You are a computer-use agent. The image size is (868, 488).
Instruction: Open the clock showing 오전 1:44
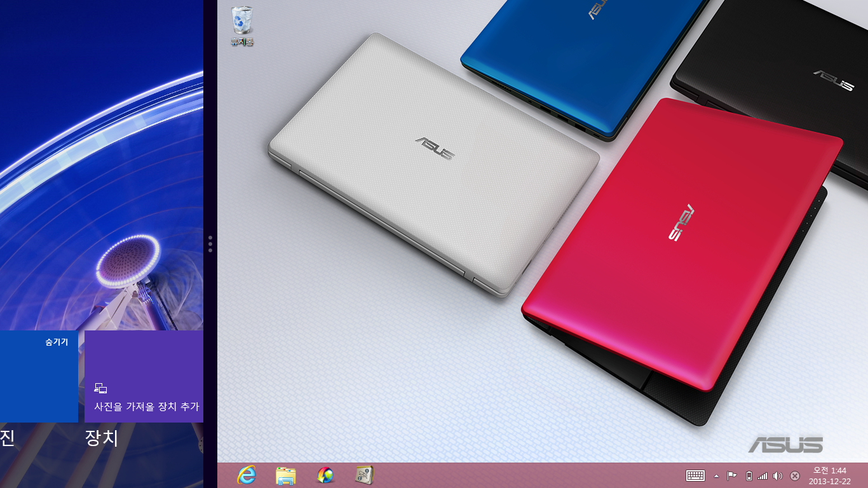(x=830, y=475)
